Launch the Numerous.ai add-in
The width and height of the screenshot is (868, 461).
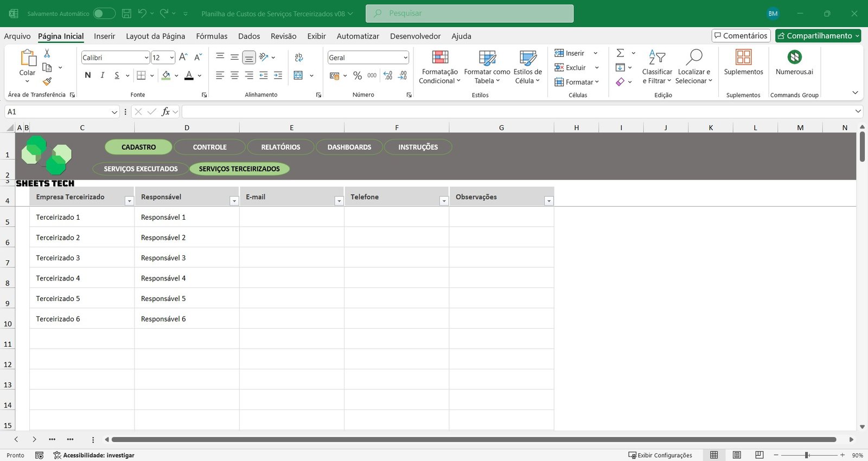(x=794, y=62)
